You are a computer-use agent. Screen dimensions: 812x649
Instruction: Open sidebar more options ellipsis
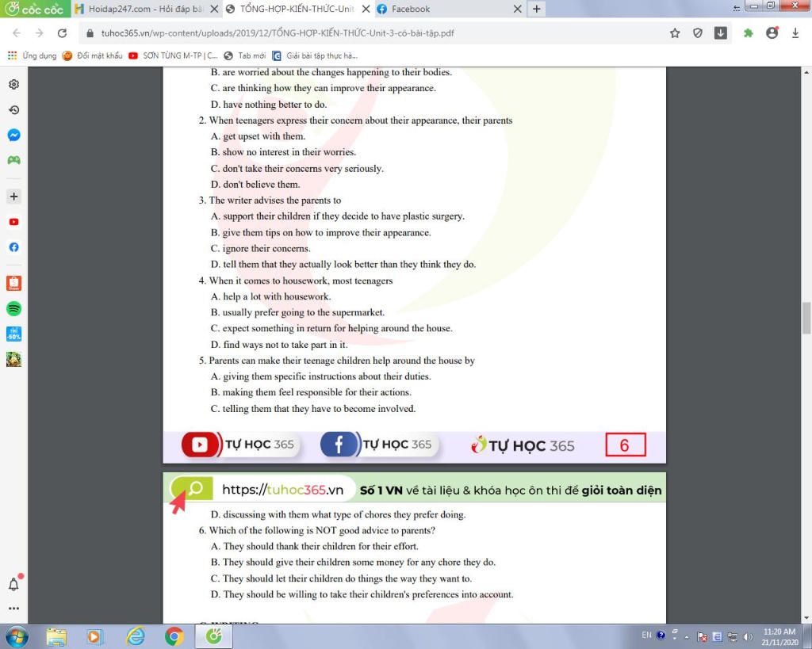point(14,609)
